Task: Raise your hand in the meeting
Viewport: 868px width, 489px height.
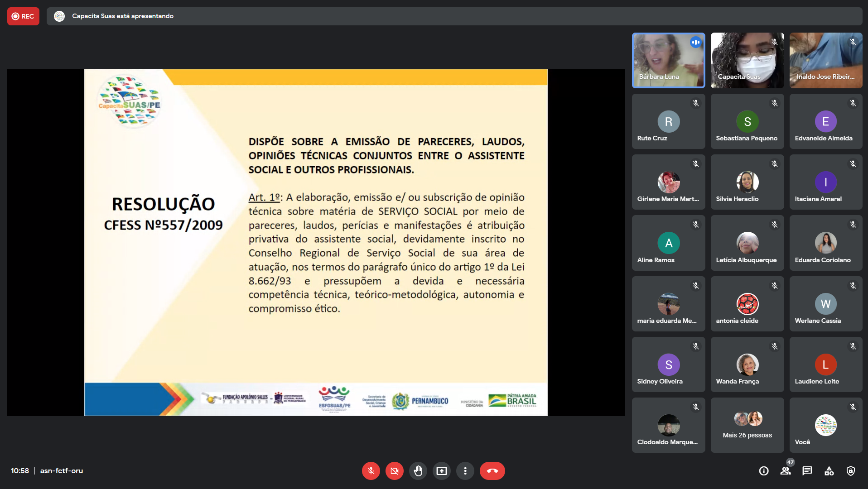Action: click(x=418, y=471)
